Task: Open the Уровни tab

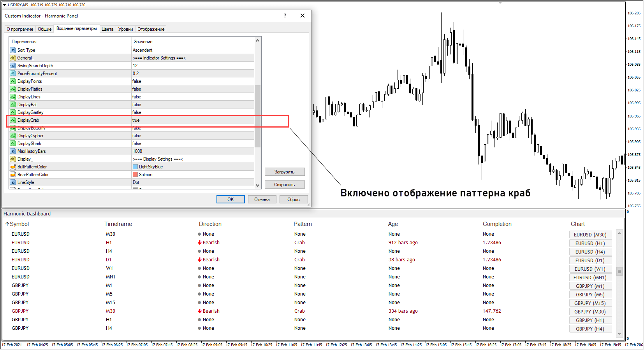Action: tap(125, 29)
